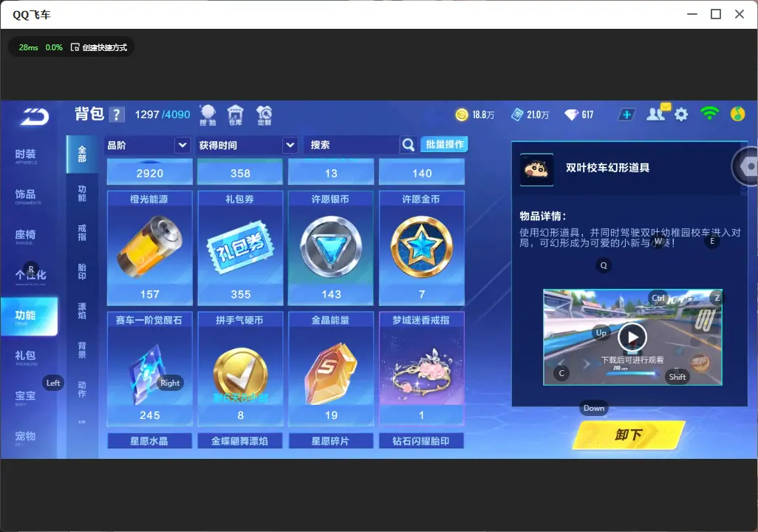The width and height of the screenshot is (758, 532).
Task: Select the 星愿水晶 item card
Action: click(x=149, y=440)
